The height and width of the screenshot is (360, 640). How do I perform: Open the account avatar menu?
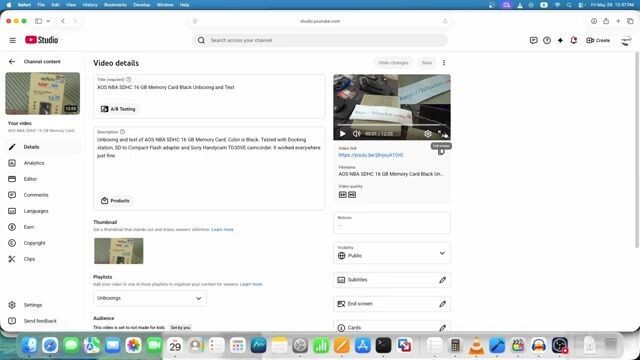[x=626, y=40]
